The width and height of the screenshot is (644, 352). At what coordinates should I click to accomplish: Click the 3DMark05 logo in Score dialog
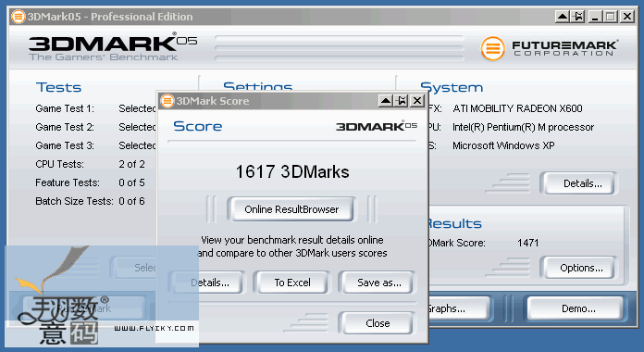coord(377,126)
